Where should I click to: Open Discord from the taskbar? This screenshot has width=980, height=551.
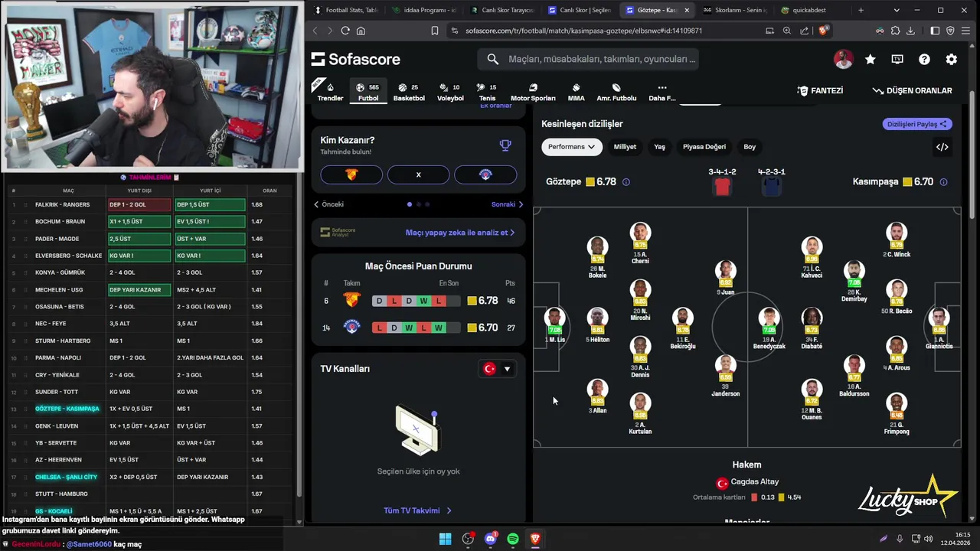pyautogui.click(x=491, y=539)
